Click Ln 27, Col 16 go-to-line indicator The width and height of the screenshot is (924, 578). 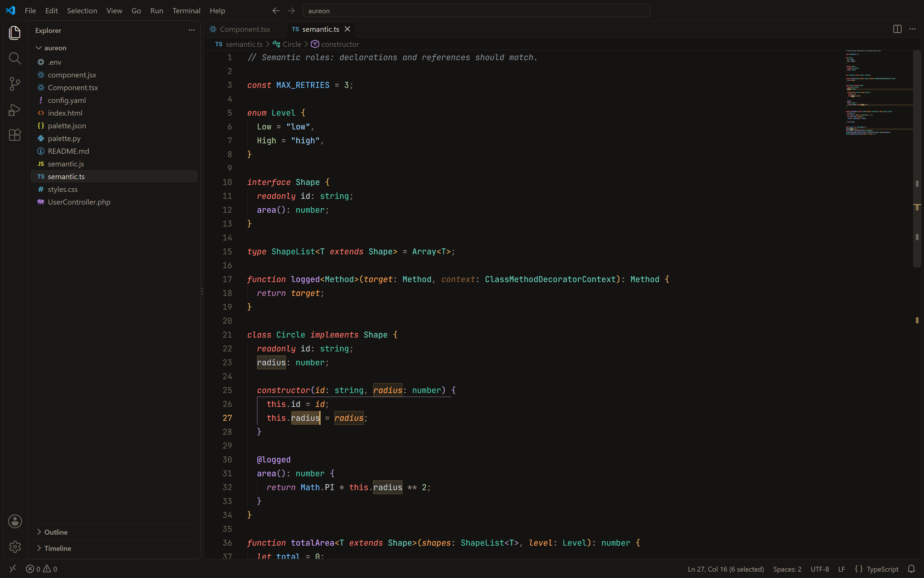point(725,569)
